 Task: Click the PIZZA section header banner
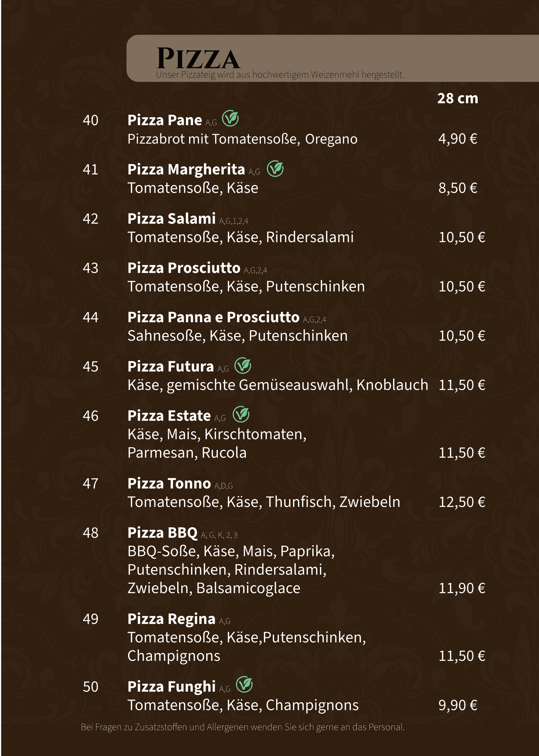[332, 58]
